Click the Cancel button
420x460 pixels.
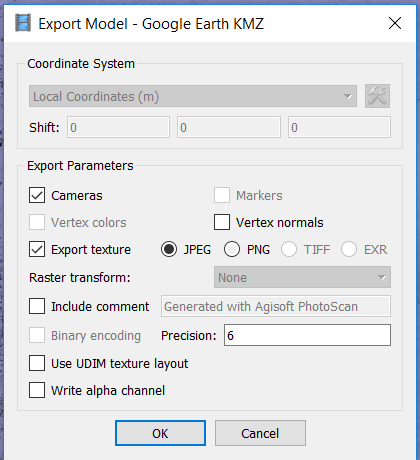(x=260, y=433)
